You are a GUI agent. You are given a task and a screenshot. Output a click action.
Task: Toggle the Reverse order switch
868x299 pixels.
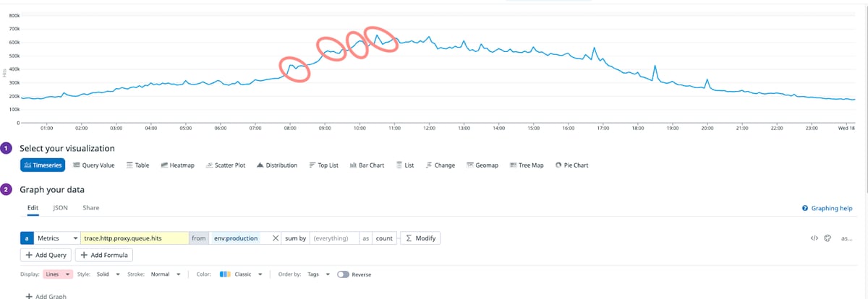pos(343,274)
